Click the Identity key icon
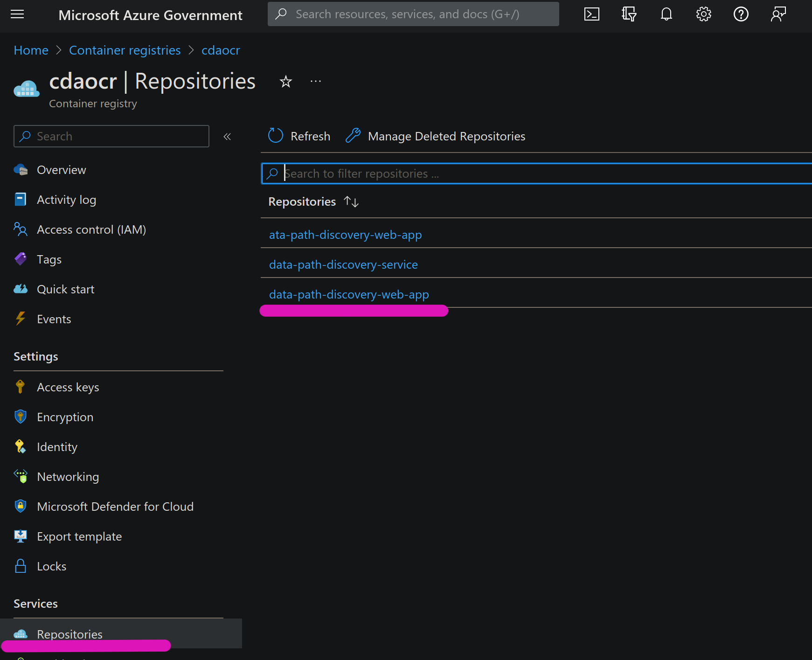Image resolution: width=812 pixels, height=660 pixels. click(x=20, y=446)
